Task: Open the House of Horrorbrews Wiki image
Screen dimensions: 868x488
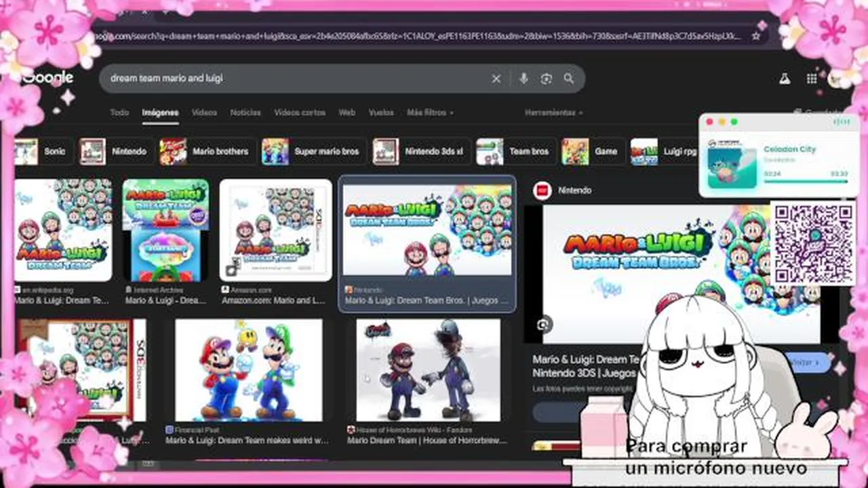Action: (429, 370)
